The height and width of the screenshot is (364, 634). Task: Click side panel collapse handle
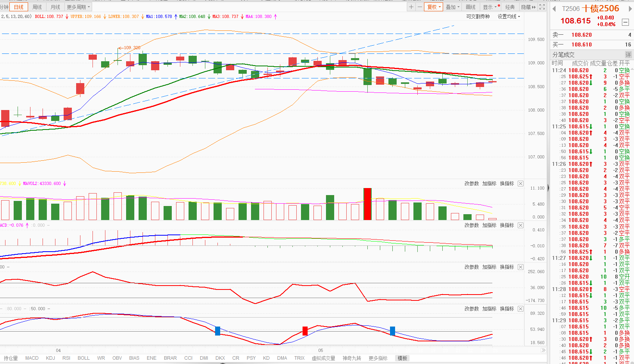pos(548,188)
